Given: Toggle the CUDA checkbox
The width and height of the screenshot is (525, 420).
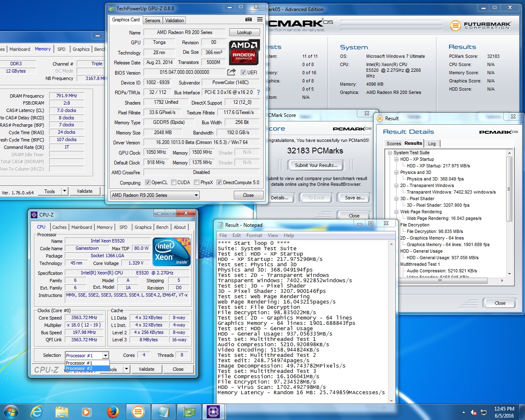Looking at the screenshot, I should coord(173,183).
